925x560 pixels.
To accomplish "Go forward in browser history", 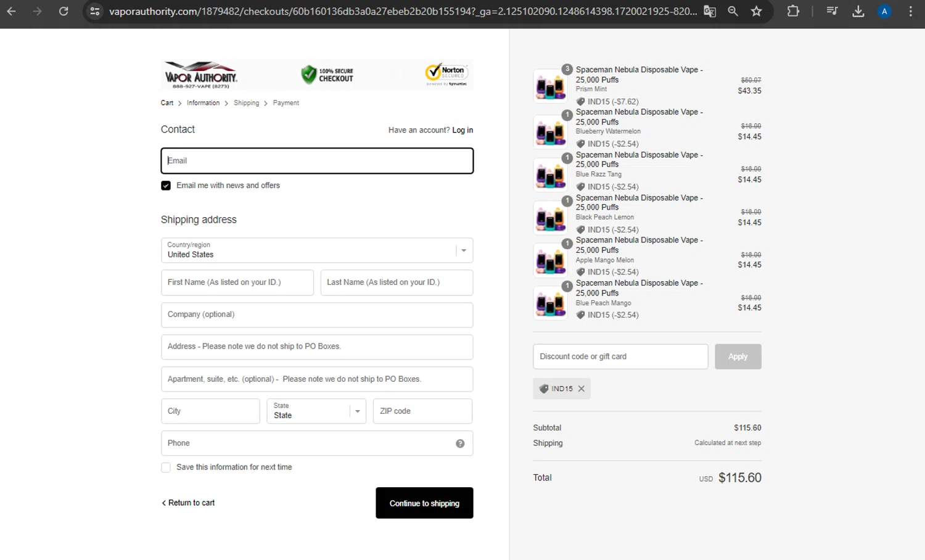I will (38, 11).
